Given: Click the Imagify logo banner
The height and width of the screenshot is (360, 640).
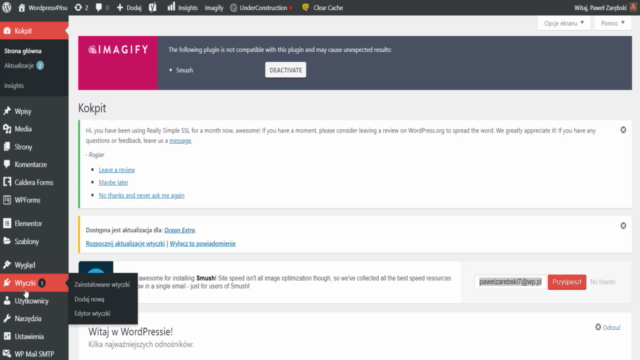Looking at the screenshot, I should (x=118, y=63).
